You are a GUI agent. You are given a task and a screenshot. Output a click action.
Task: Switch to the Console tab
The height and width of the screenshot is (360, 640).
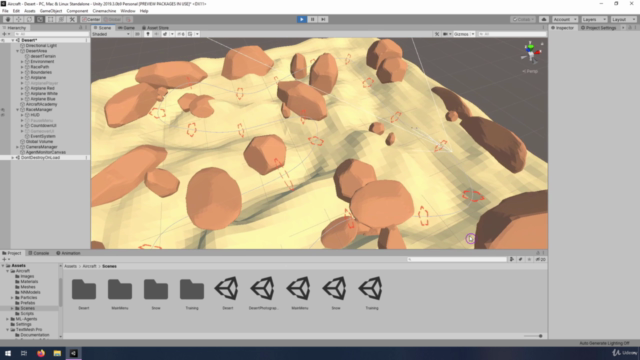coord(39,253)
